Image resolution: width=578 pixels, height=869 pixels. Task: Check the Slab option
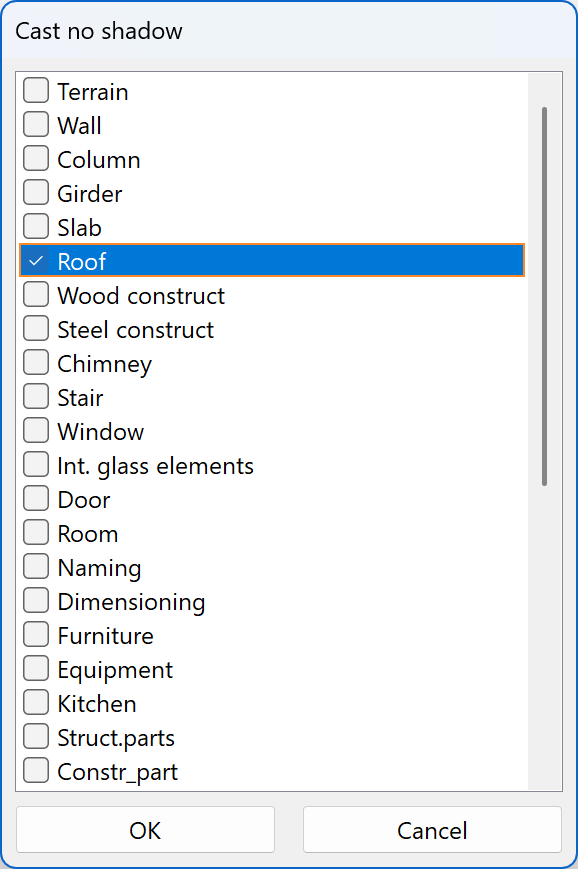pyautogui.click(x=35, y=226)
